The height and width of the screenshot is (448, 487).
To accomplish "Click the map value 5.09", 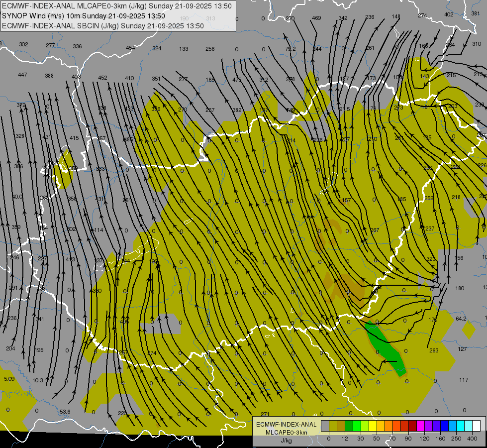I will point(9,379).
